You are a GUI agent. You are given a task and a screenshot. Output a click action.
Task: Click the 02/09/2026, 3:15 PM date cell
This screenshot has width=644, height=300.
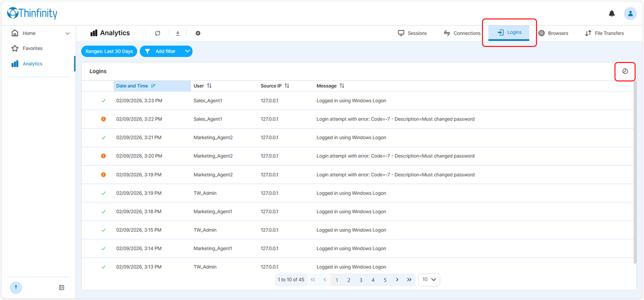tap(139, 230)
